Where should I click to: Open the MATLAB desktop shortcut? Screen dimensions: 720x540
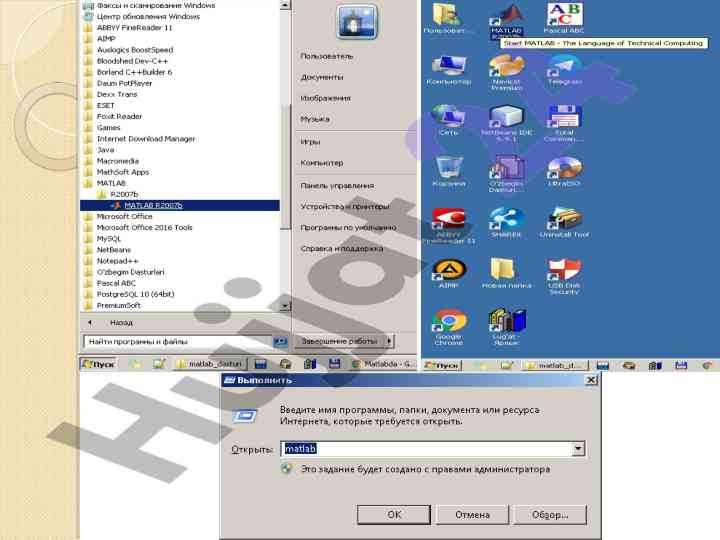tap(507, 17)
